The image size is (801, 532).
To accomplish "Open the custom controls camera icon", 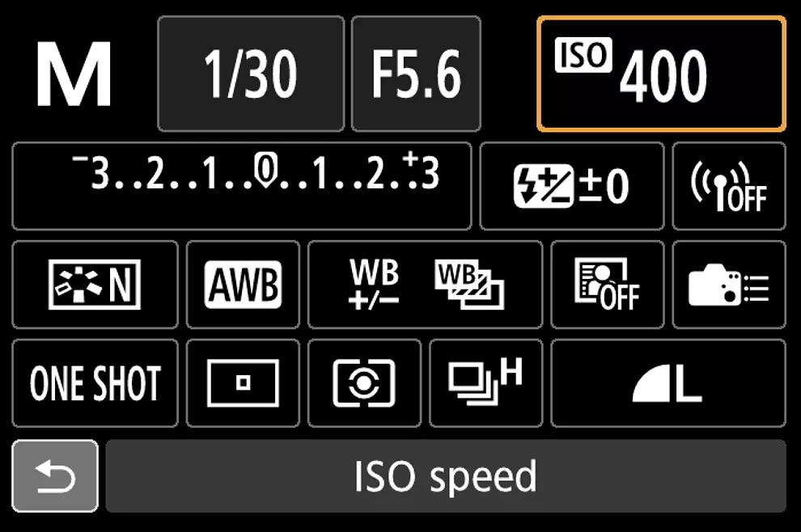I will (x=729, y=285).
